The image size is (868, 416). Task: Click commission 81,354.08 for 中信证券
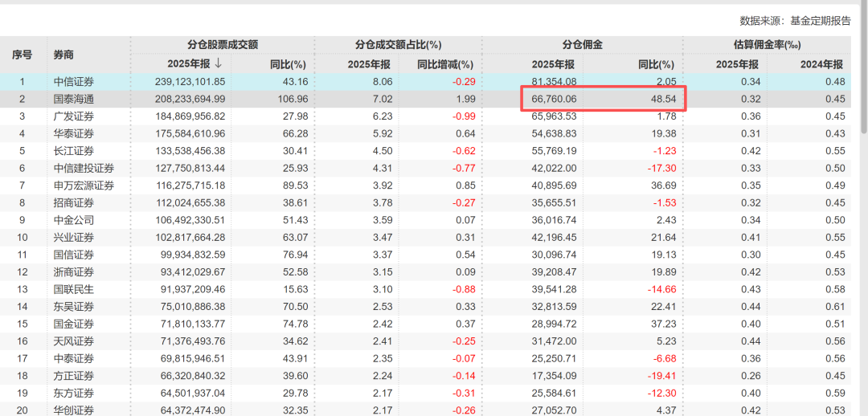554,82
